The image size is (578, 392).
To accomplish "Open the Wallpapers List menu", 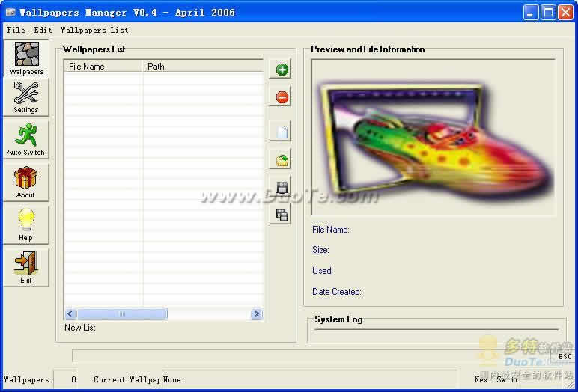I will (x=95, y=30).
